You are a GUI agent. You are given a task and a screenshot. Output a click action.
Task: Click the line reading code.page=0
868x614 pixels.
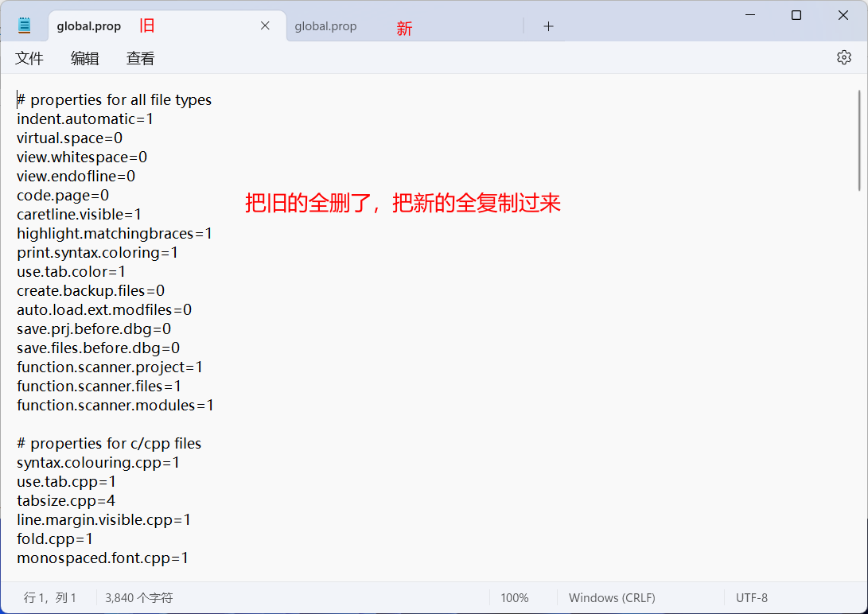(62, 195)
